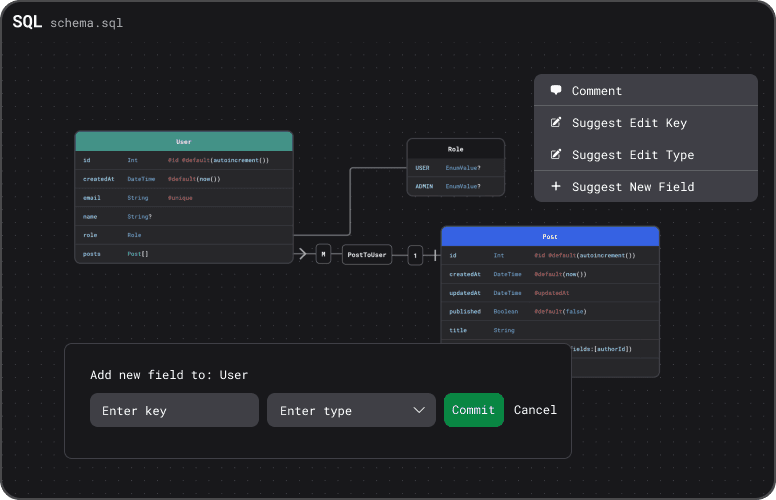Screen dimensions: 776x500
Task: Click the published field row in Post
Action: coord(550,311)
